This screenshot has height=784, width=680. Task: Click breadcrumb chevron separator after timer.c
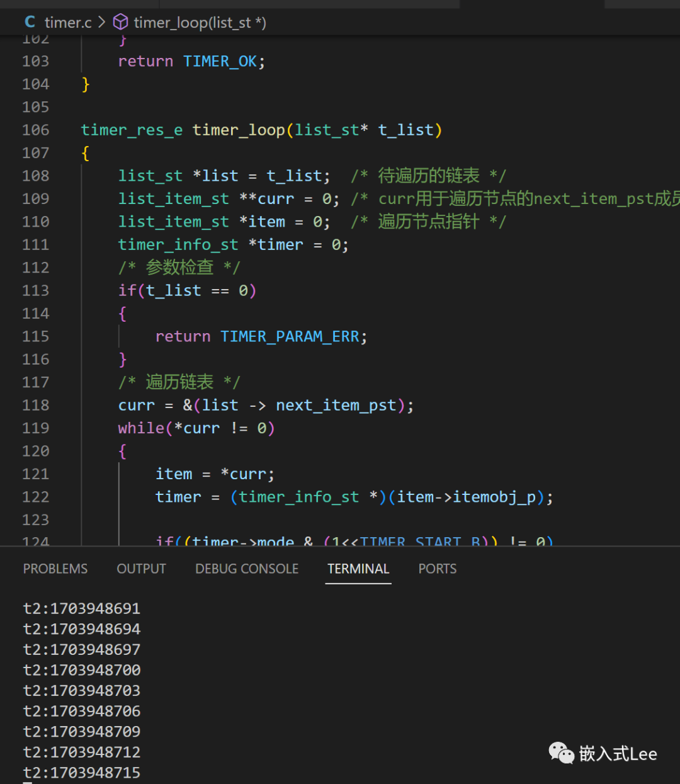tap(102, 23)
